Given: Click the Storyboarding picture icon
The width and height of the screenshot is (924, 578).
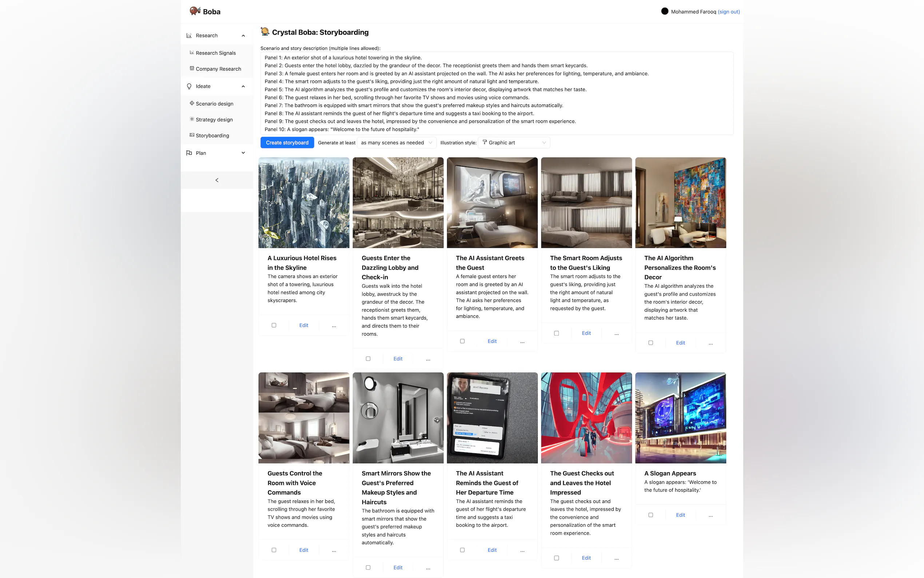Looking at the screenshot, I should [192, 135].
